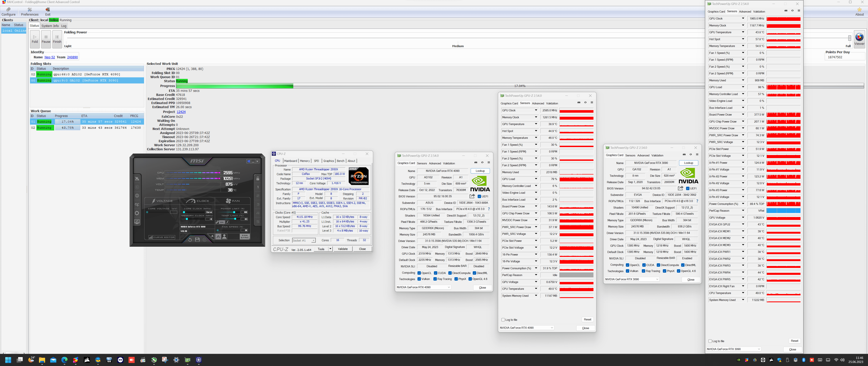868x366 pixels.
Task: Open TeamViewer from the taskbar
Action: click(120, 360)
